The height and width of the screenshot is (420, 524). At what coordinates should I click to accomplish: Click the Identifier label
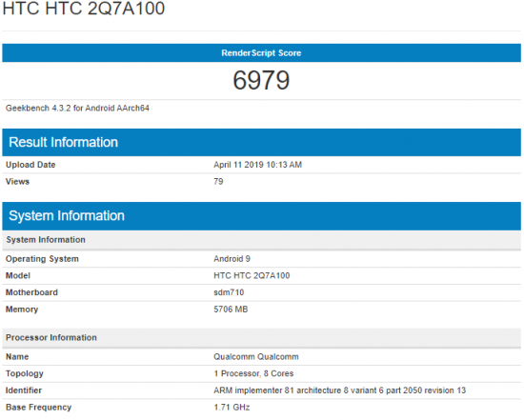pos(24,390)
